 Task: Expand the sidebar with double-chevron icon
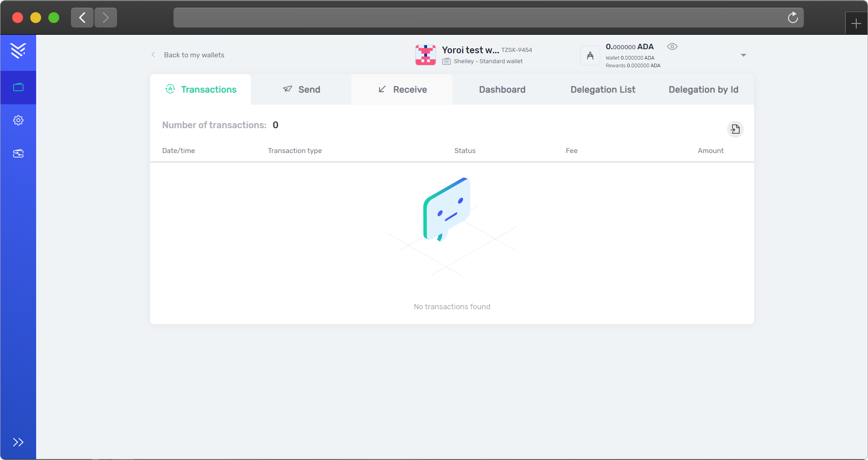tap(18, 442)
